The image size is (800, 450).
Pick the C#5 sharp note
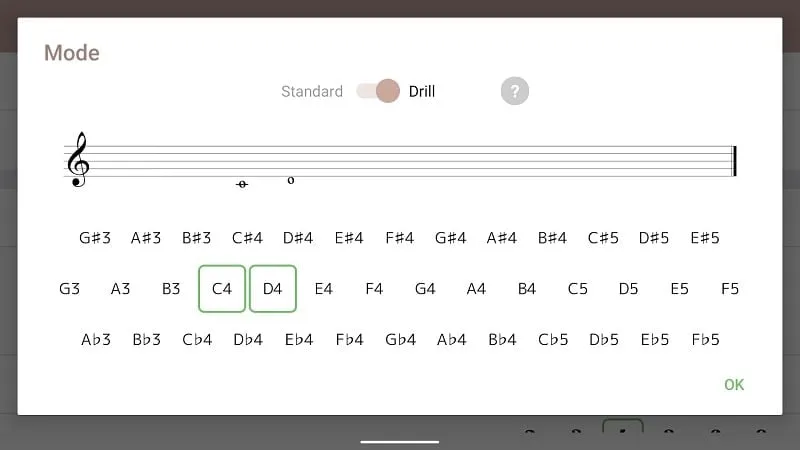coord(603,238)
